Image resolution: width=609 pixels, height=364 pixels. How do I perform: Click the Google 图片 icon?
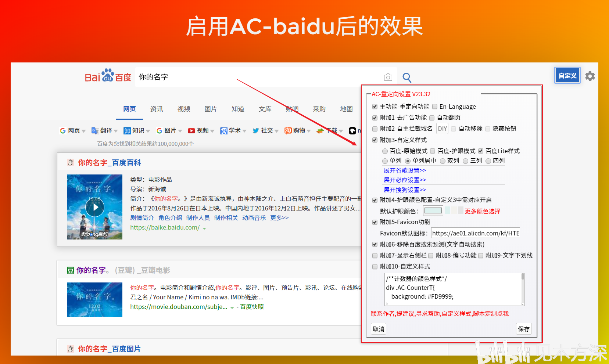[160, 131]
